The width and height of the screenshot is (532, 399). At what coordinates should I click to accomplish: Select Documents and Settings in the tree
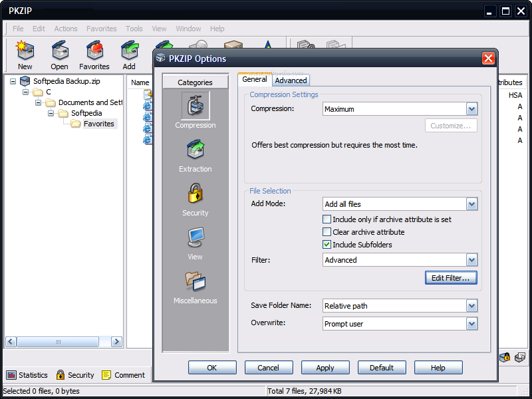pyautogui.click(x=90, y=102)
